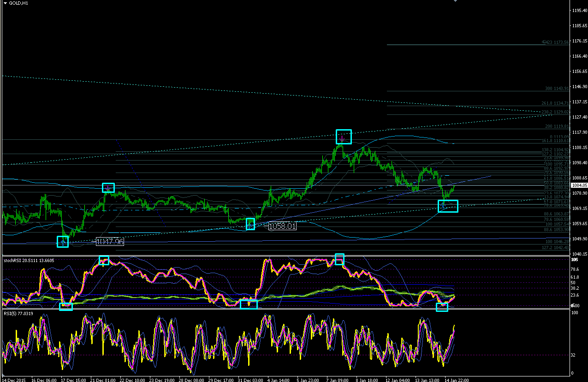The height and width of the screenshot is (382, 588).
Task: Select the 300 Fibonacci level at 1143.91
Action: pyautogui.click(x=557, y=89)
